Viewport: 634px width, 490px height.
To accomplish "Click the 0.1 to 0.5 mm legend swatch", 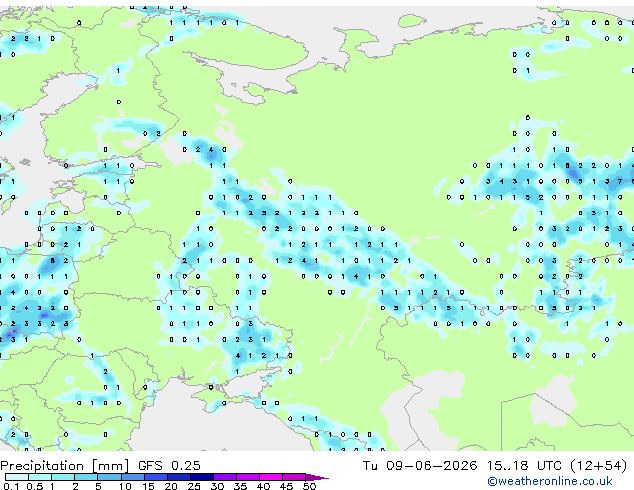I will point(17,477).
